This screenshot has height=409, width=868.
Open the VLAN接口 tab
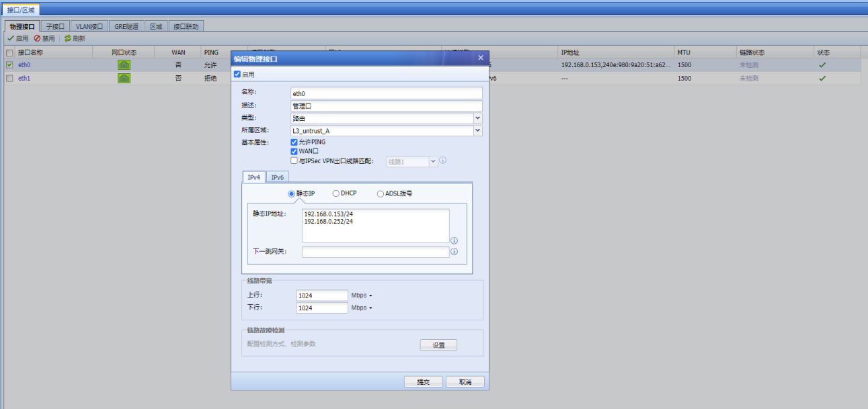[x=89, y=26]
